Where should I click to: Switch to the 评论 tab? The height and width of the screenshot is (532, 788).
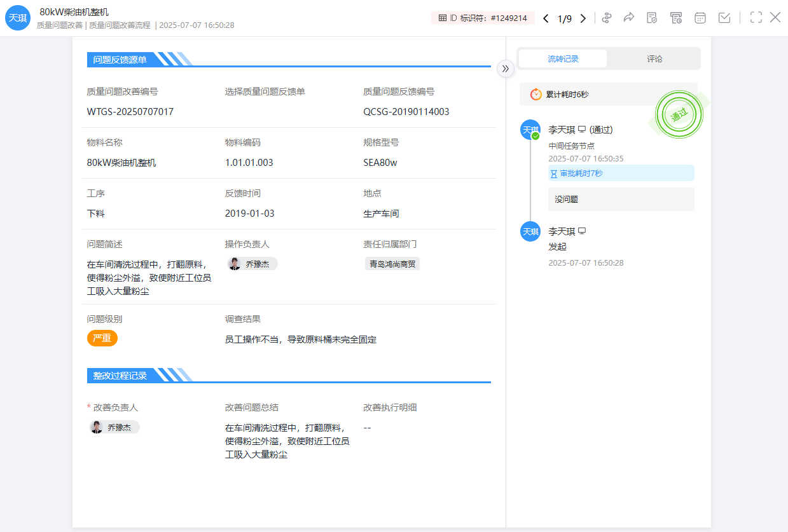point(654,58)
